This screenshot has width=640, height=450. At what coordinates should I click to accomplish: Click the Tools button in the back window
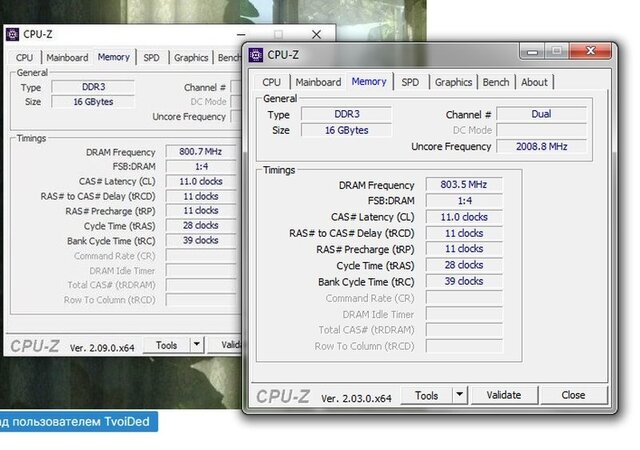[166, 345]
